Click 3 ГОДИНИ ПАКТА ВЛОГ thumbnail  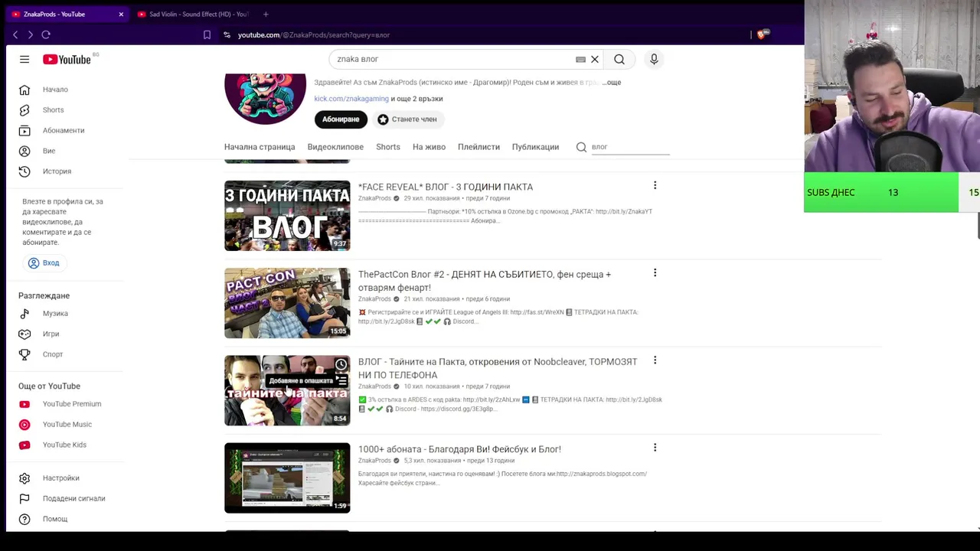point(287,216)
